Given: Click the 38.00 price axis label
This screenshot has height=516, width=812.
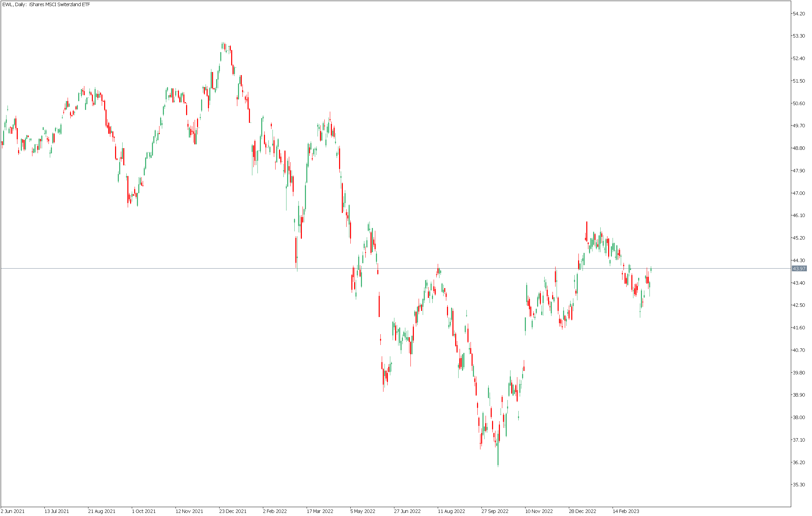Looking at the screenshot, I should [799, 417].
